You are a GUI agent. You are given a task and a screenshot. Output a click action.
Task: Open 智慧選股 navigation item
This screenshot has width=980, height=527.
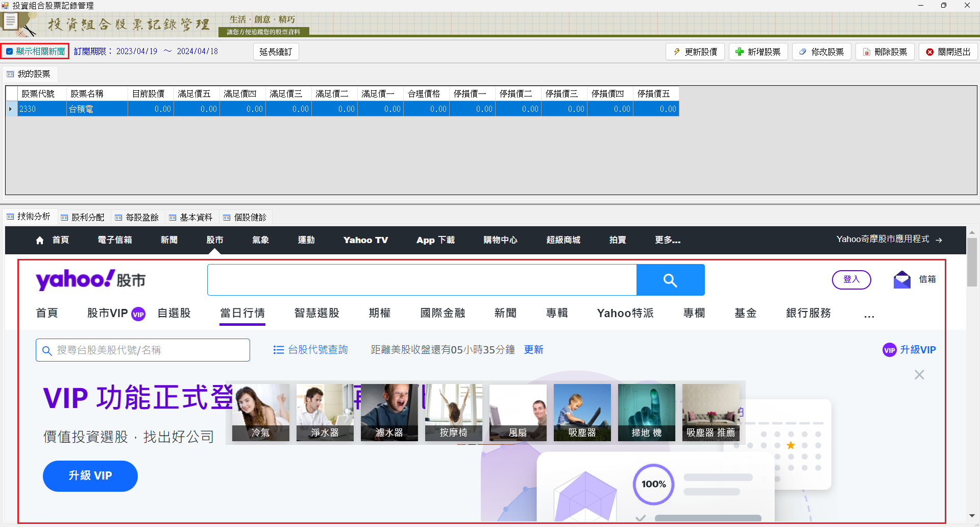coord(317,313)
